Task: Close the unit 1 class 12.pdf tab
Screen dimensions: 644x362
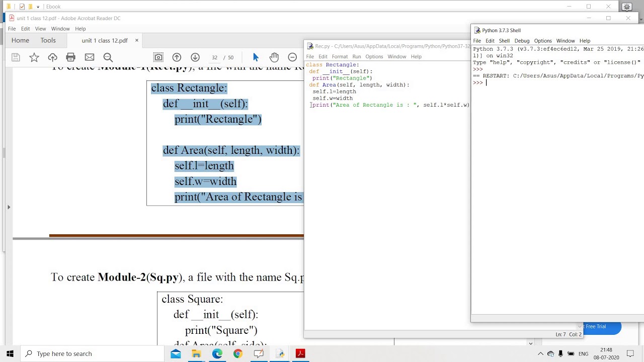Action: (x=136, y=40)
